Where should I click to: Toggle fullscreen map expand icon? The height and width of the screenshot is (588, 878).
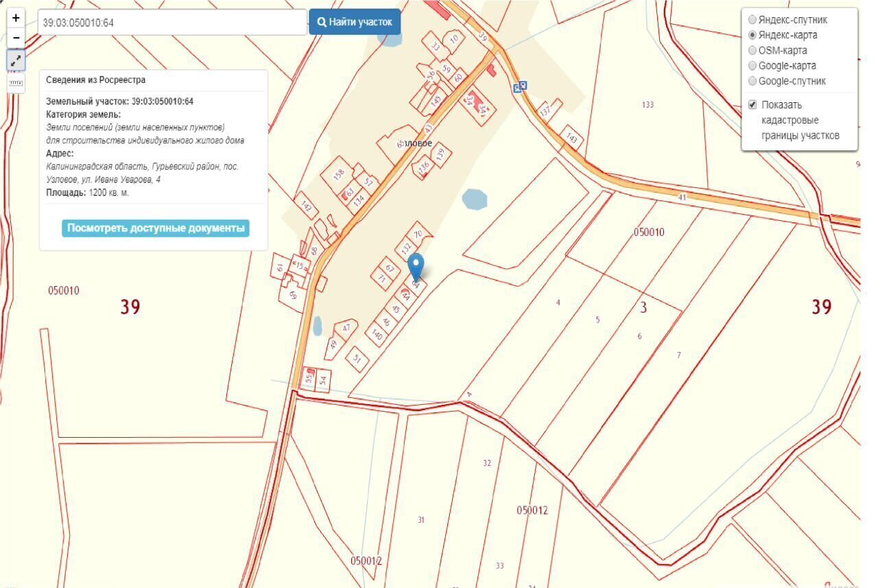(16, 60)
